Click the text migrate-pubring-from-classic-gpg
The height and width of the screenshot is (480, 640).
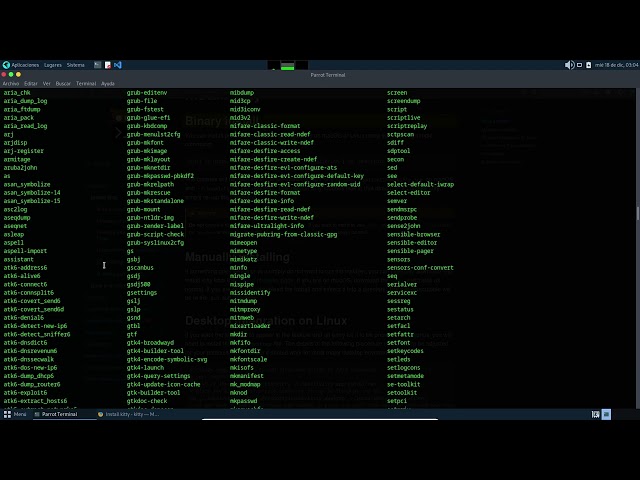tap(283, 234)
